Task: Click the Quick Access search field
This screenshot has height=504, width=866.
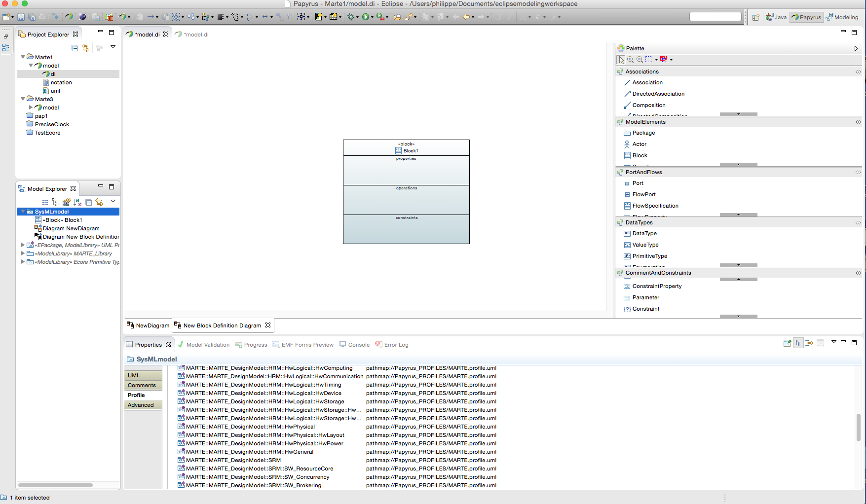Action: 715,17
